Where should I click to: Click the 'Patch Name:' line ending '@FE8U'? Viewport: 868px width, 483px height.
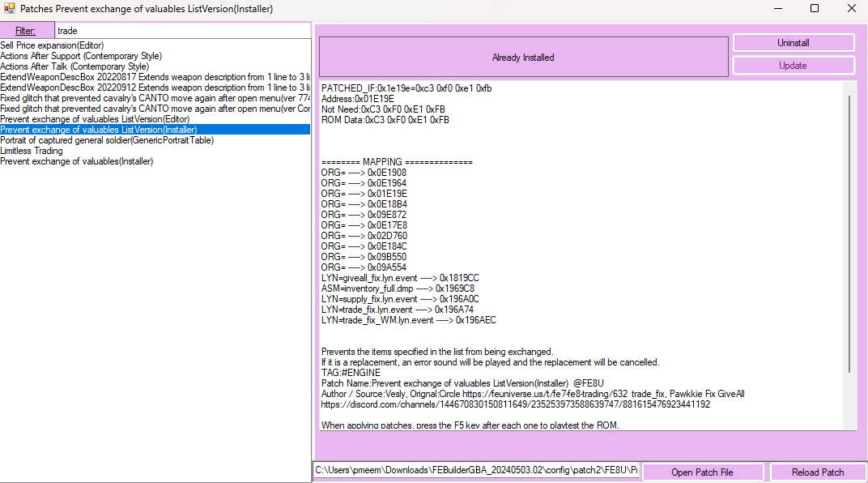(462, 383)
